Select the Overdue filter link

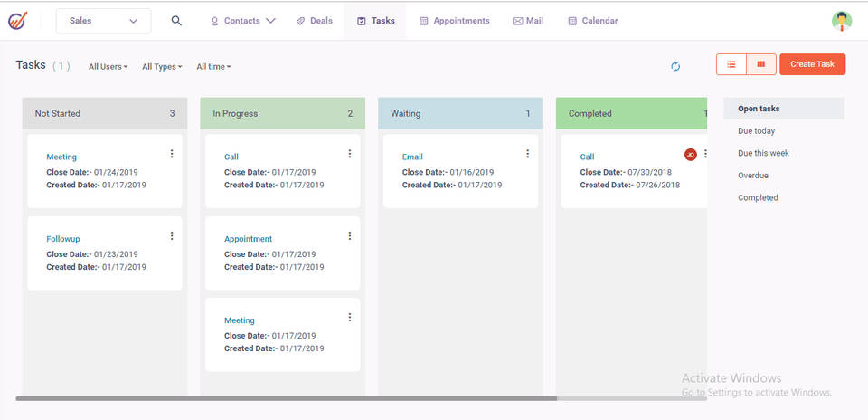click(x=753, y=176)
